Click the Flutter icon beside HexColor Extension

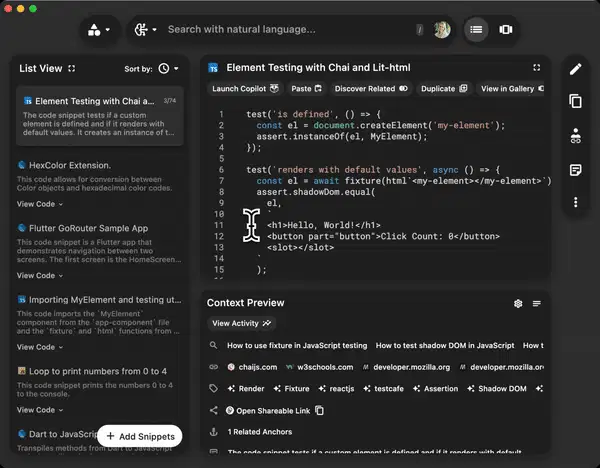coord(22,165)
